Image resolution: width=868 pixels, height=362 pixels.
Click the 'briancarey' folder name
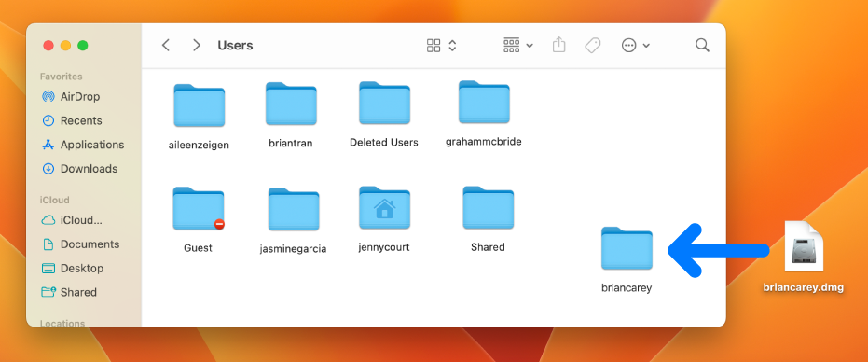(x=627, y=288)
